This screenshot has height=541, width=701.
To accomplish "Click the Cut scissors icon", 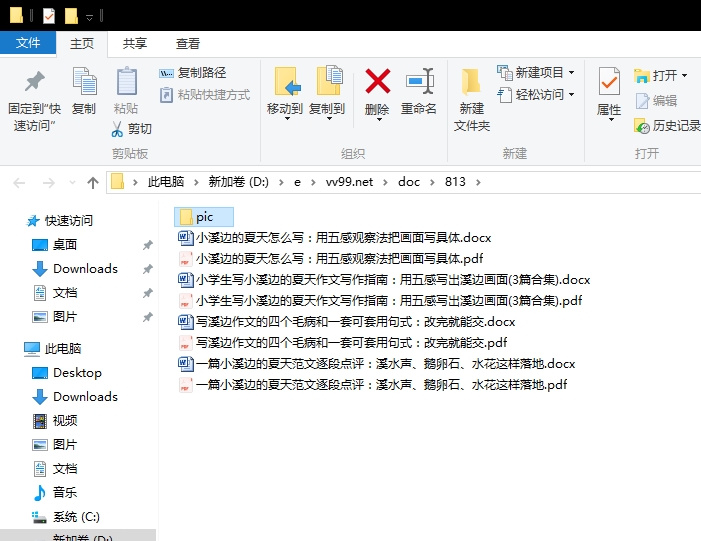I will tap(117, 129).
